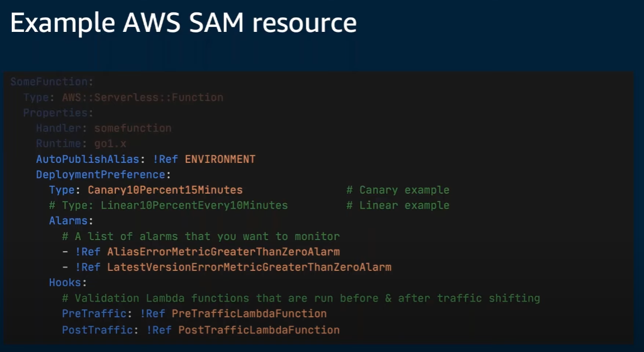Click the "Validation Lambda functions" comment
The width and height of the screenshot is (644, 352).
(301, 298)
